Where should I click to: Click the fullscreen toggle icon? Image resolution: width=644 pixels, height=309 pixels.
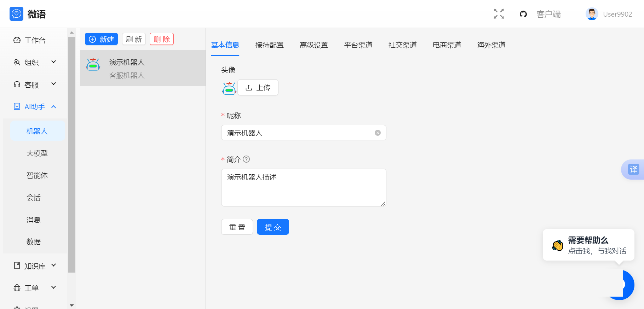[x=499, y=14]
